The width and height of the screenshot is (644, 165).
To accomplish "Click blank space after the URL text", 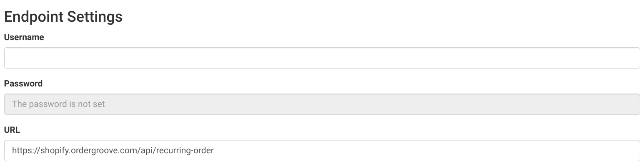I will (425, 150).
